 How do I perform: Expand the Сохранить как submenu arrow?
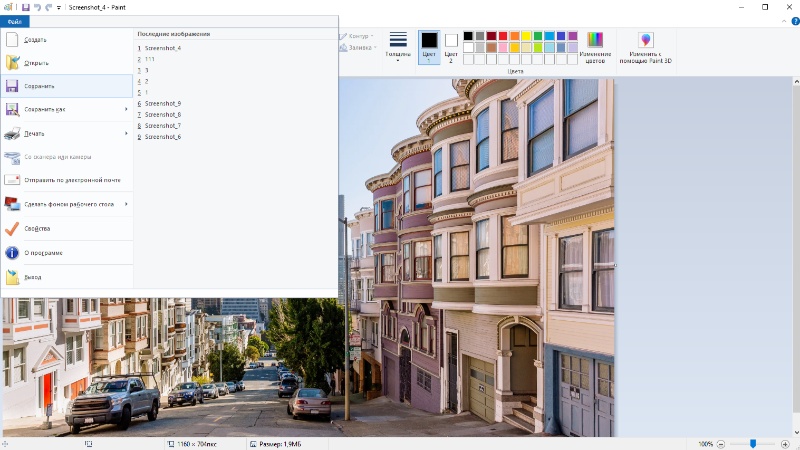click(126, 109)
